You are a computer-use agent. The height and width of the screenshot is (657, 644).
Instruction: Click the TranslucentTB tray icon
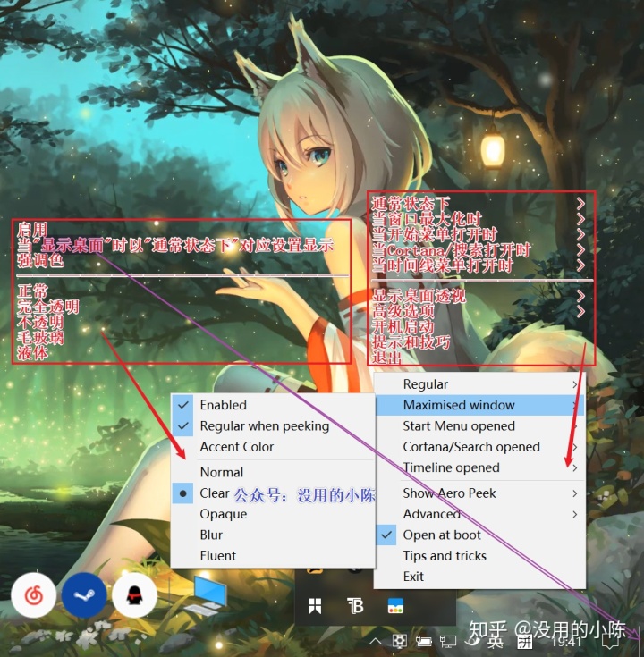pos(356,606)
